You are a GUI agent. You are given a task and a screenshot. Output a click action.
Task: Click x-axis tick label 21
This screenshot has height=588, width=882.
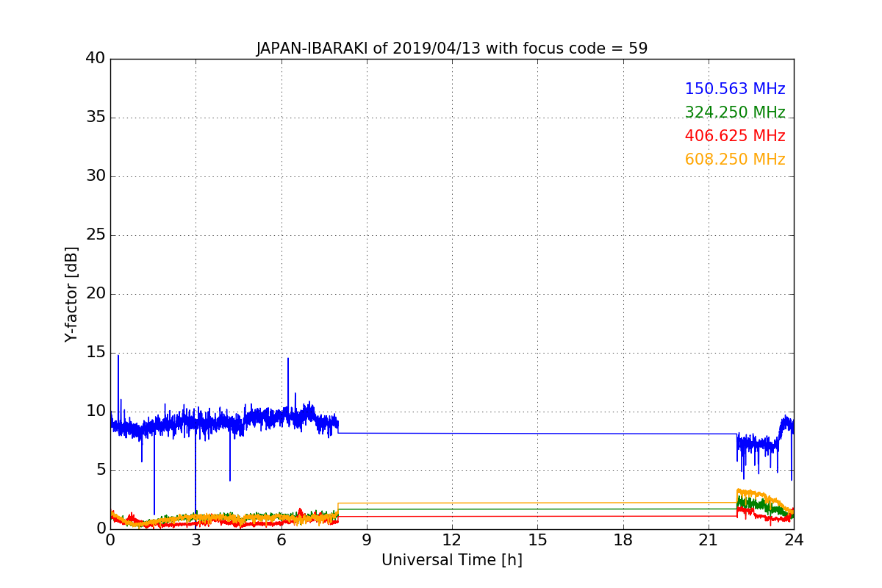pyautogui.click(x=709, y=540)
